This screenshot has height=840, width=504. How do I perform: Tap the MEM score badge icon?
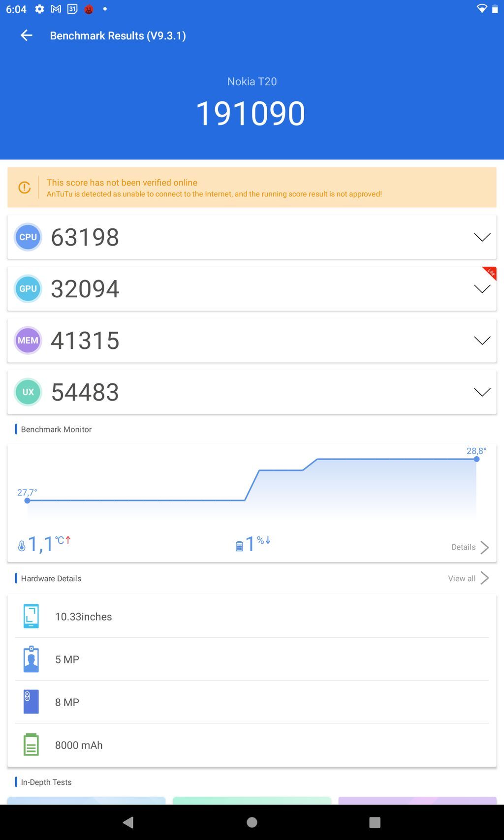click(x=28, y=341)
